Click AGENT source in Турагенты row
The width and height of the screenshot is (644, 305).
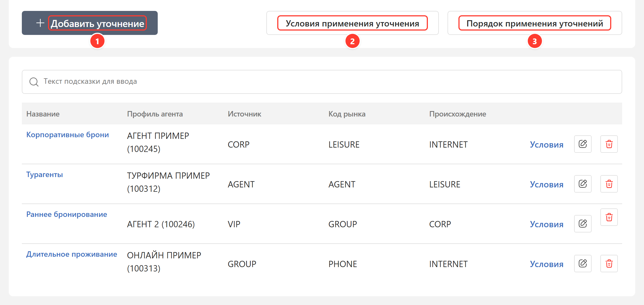coord(241,184)
